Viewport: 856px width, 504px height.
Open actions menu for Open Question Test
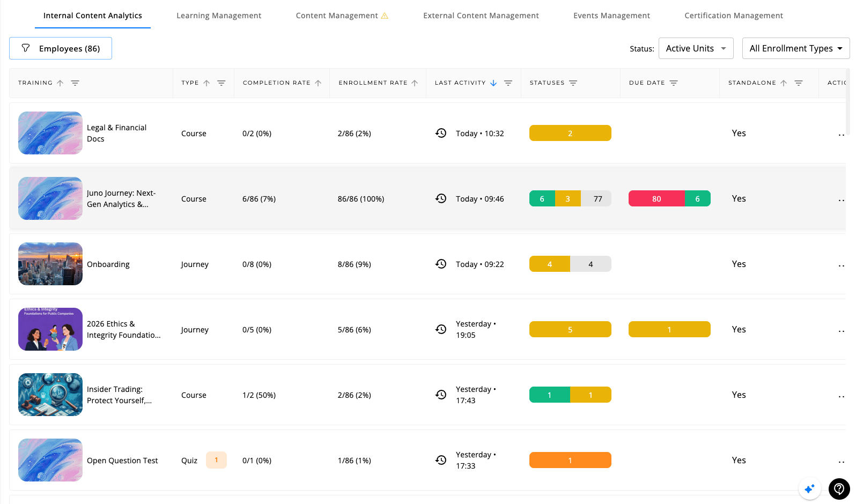click(841, 462)
